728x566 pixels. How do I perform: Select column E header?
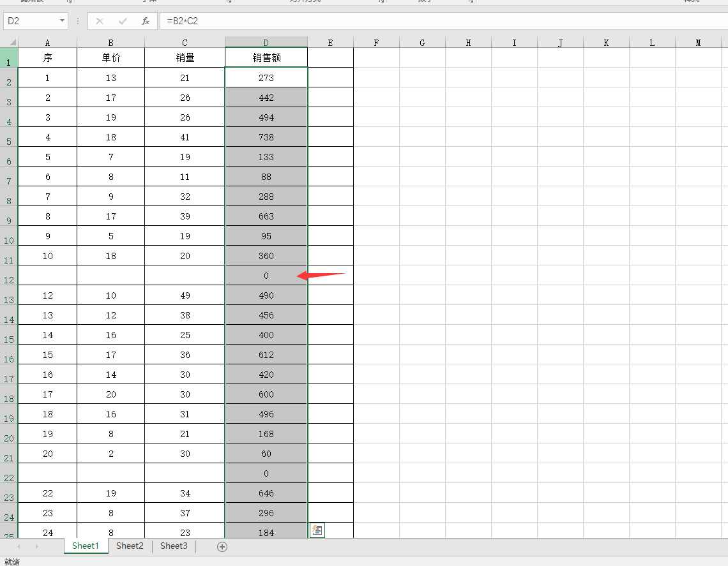(330, 43)
